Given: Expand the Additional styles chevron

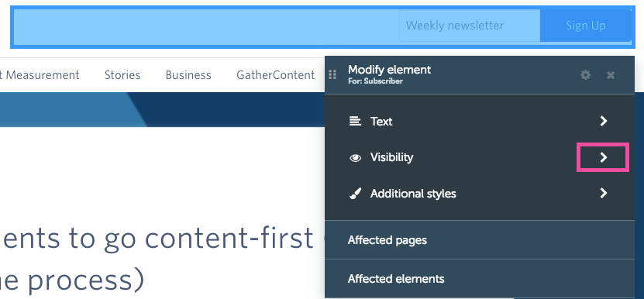Looking at the screenshot, I should (604, 193).
